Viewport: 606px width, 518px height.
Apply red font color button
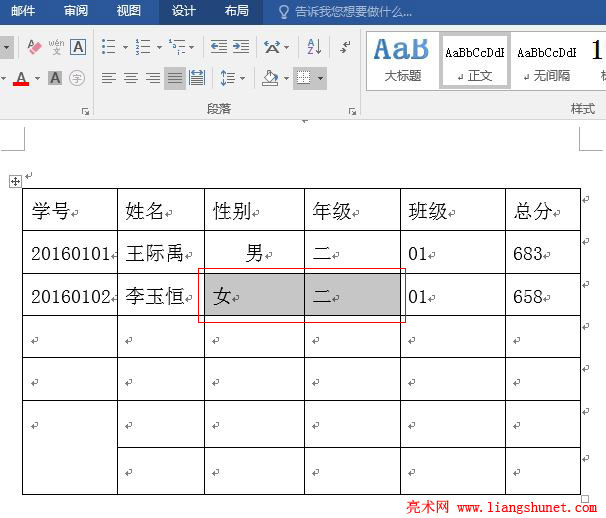point(21,78)
